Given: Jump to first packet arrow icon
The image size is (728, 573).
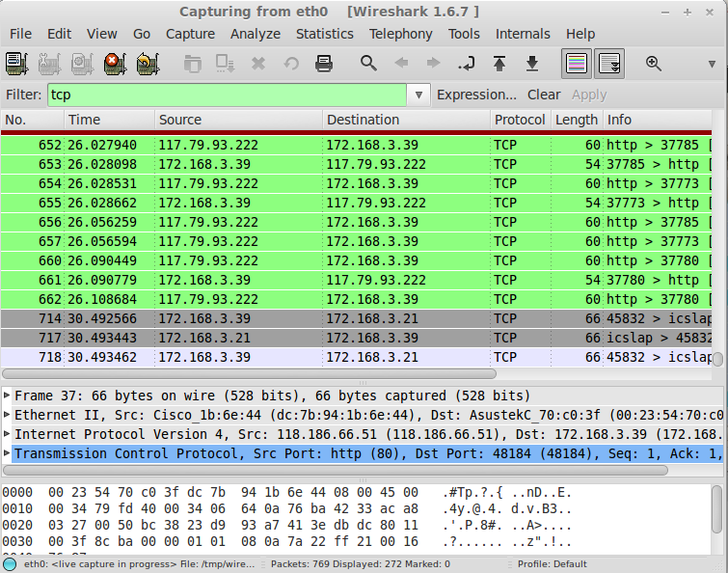Looking at the screenshot, I should [x=499, y=64].
